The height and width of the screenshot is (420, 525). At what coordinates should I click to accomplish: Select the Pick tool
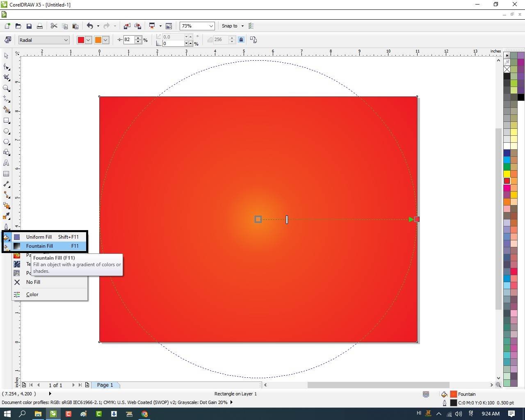click(x=6, y=56)
